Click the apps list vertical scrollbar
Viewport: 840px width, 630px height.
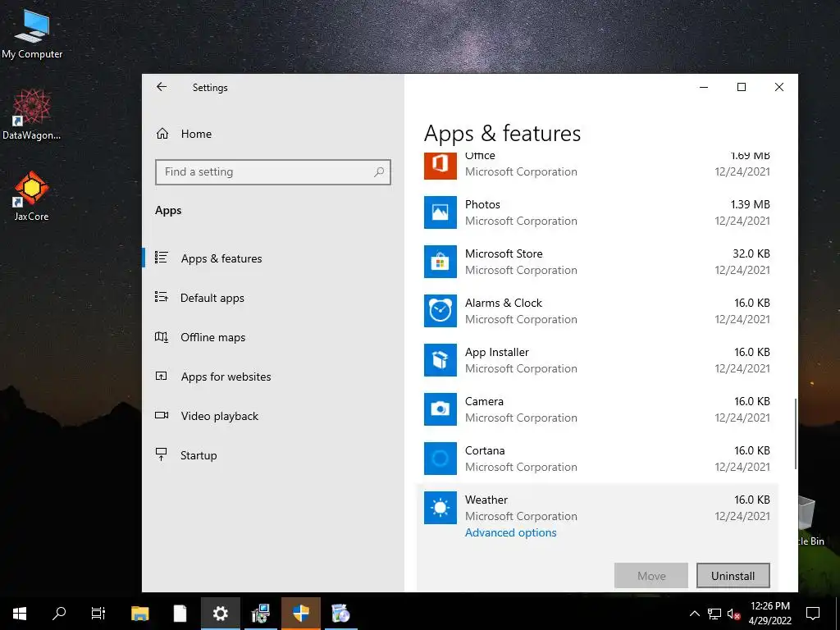795,433
